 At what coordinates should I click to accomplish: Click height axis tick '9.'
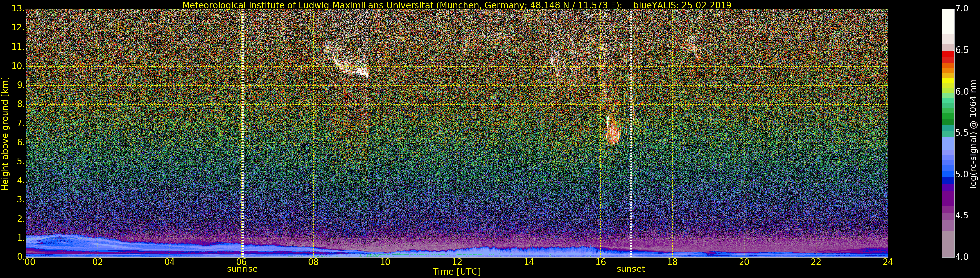(x=21, y=85)
